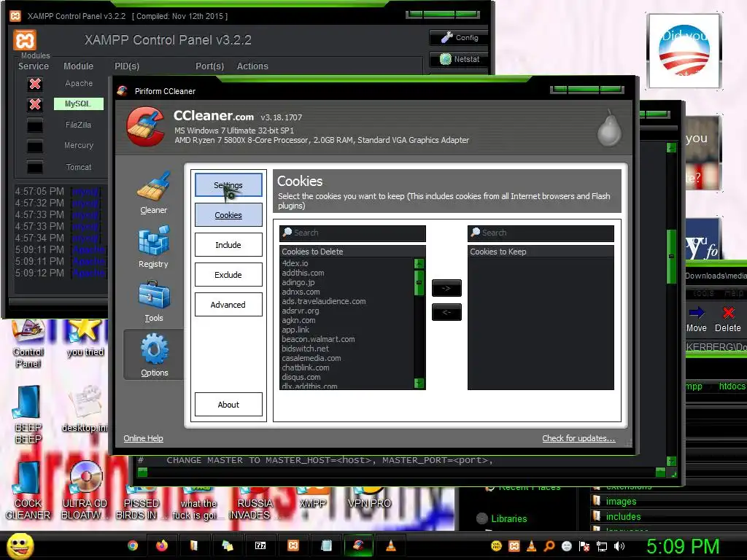Click Cookies to Keep search field
Screen dimensions: 747x560
pos(541,233)
